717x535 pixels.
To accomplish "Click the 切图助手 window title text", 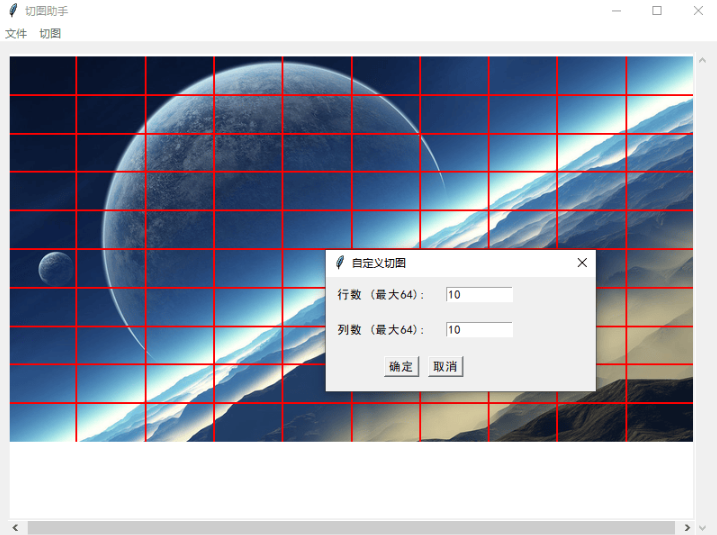I will (46, 11).
